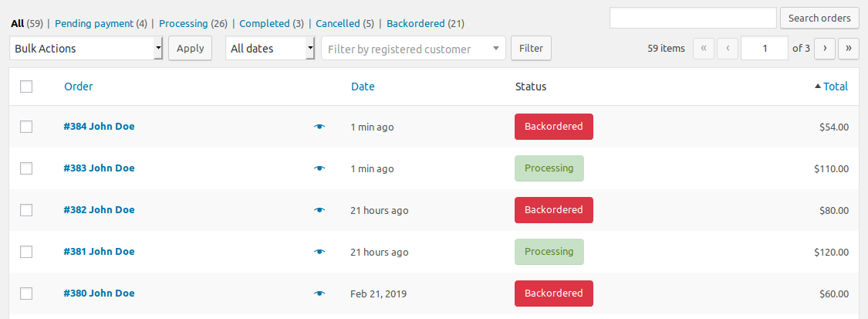Jump to the last page arrow
868x319 pixels.
(849, 49)
